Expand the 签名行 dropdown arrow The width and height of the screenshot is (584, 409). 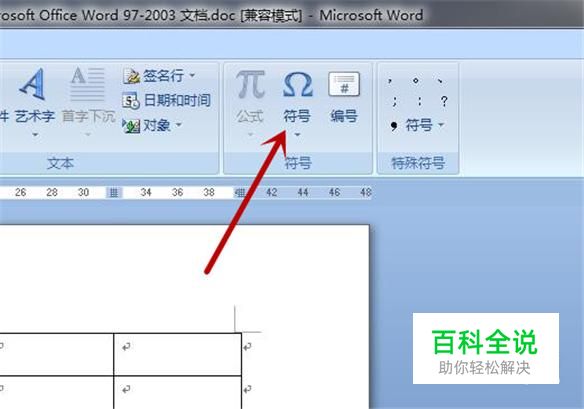pyautogui.click(x=192, y=76)
